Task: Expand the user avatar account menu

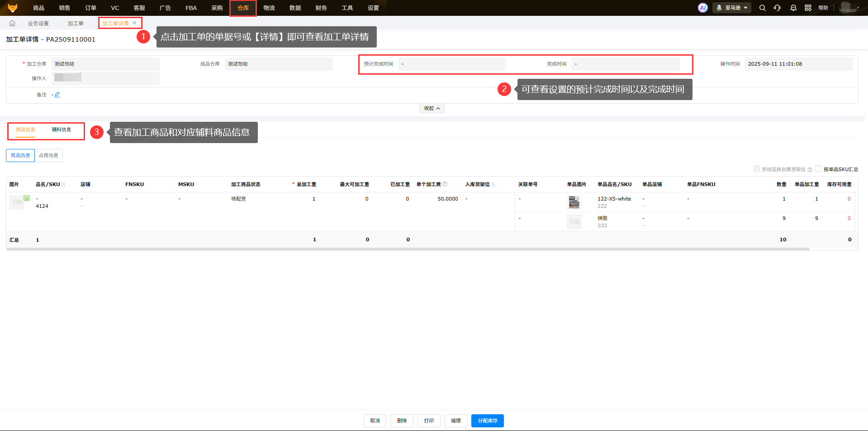Action: [x=849, y=8]
